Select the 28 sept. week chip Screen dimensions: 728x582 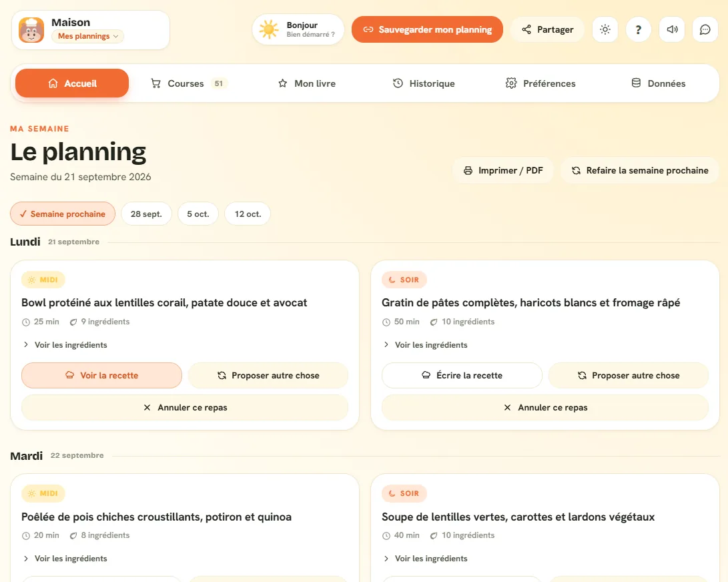tap(146, 214)
